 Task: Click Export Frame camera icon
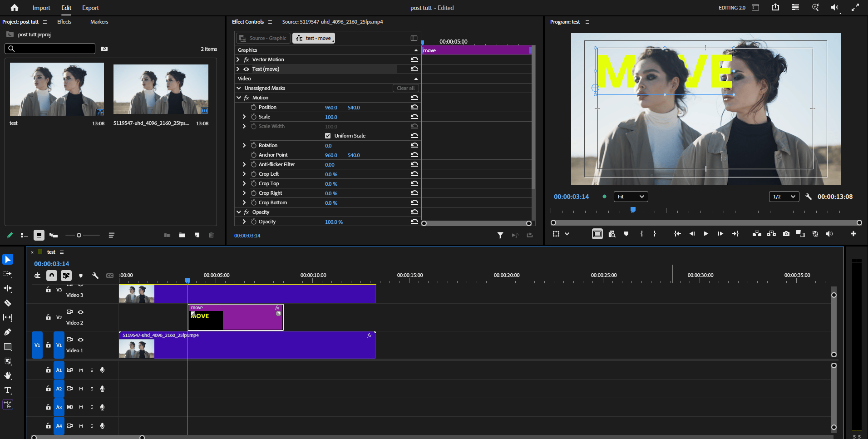coord(786,234)
